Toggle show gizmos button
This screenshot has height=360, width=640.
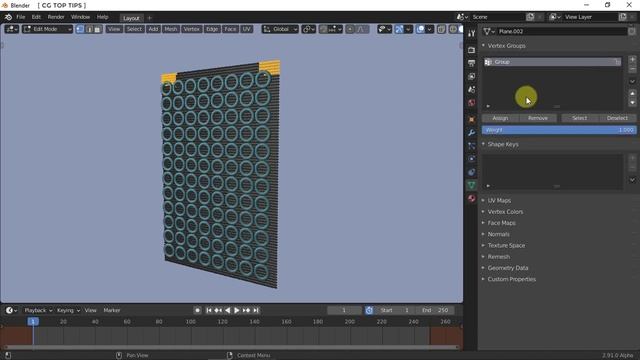click(x=399, y=29)
